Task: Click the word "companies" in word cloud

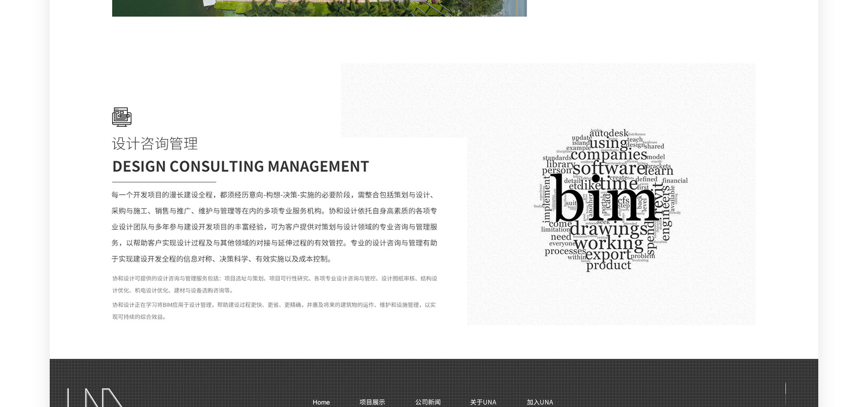Action: click(609, 155)
